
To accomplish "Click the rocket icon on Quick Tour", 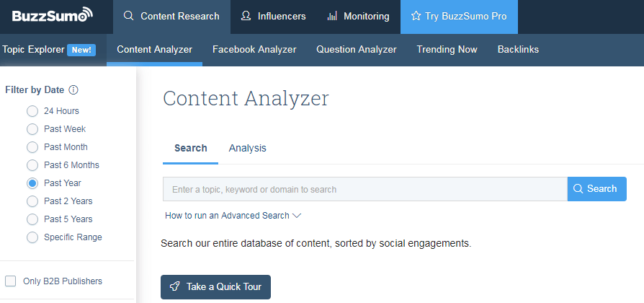I will coord(174,286).
